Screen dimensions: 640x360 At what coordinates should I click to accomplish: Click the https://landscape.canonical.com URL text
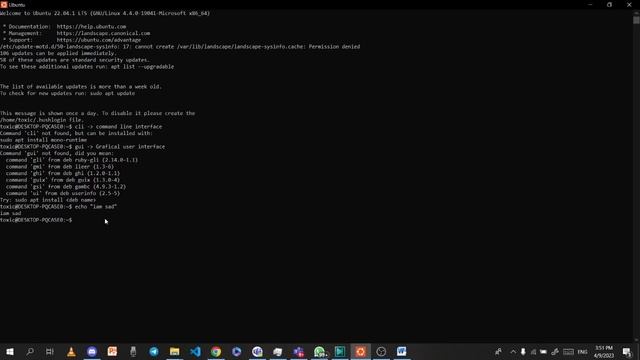tap(103, 33)
